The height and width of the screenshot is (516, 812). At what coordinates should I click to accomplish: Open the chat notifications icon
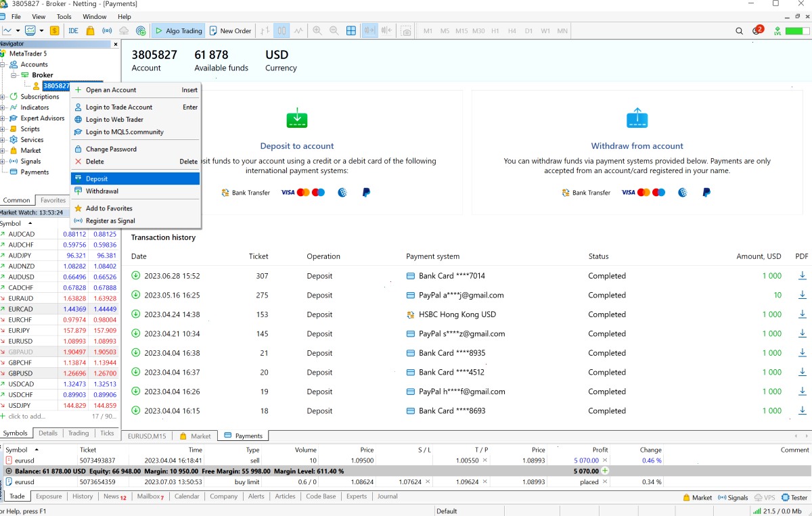tap(757, 30)
